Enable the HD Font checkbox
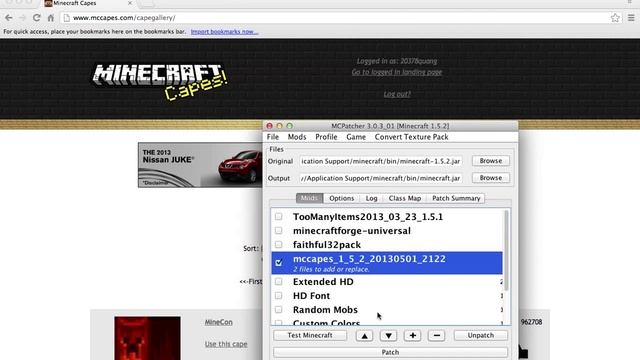 (x=278, y=296)
